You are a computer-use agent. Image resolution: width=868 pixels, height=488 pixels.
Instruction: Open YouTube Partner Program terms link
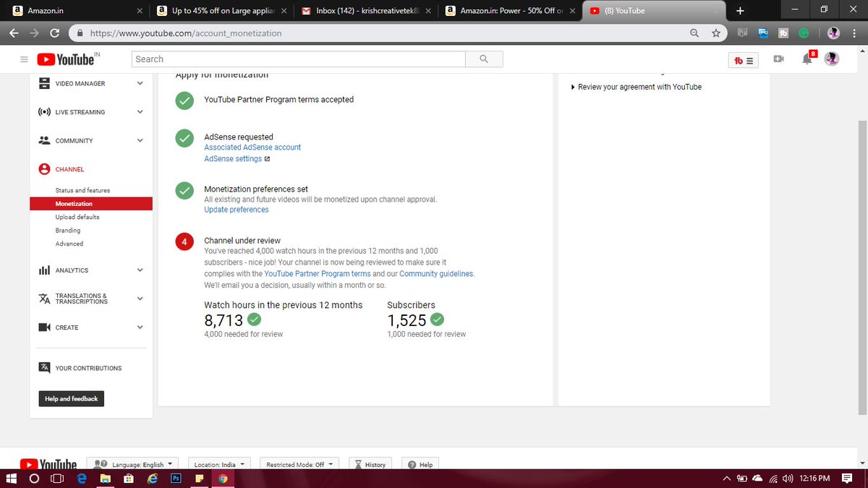pos(318,274)
